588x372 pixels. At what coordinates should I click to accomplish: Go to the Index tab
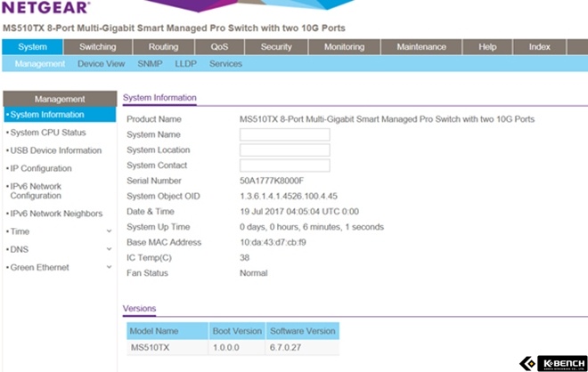[540, 47]
